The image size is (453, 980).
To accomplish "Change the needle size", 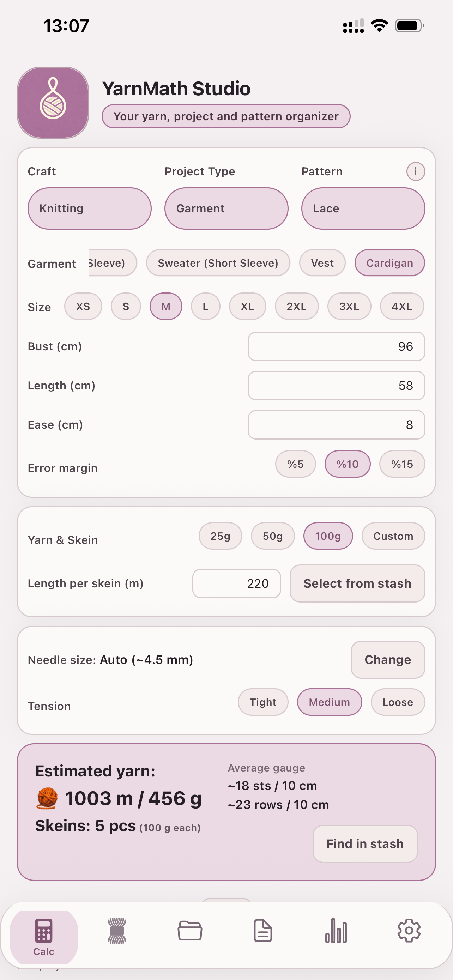I will click(x=388, y=660).
